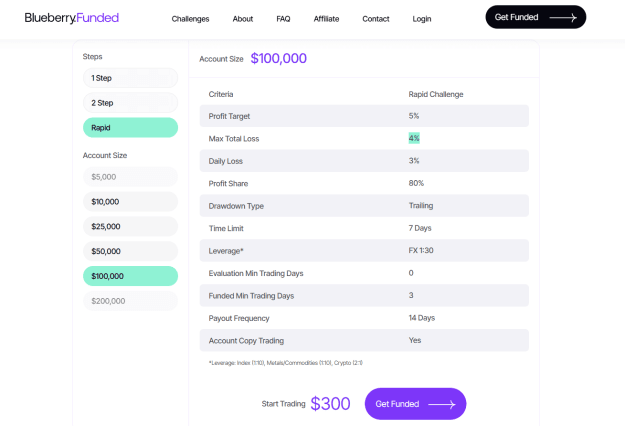625x426 pixels.
Task: Open the Challenges menu item
Action: point(190,19)
